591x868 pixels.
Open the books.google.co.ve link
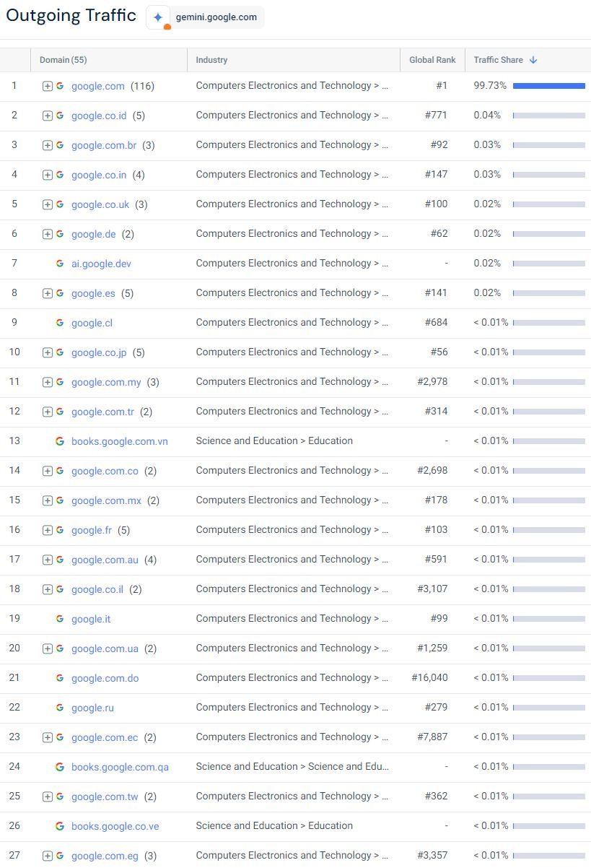pyautogui.click(x=115, y=826)
